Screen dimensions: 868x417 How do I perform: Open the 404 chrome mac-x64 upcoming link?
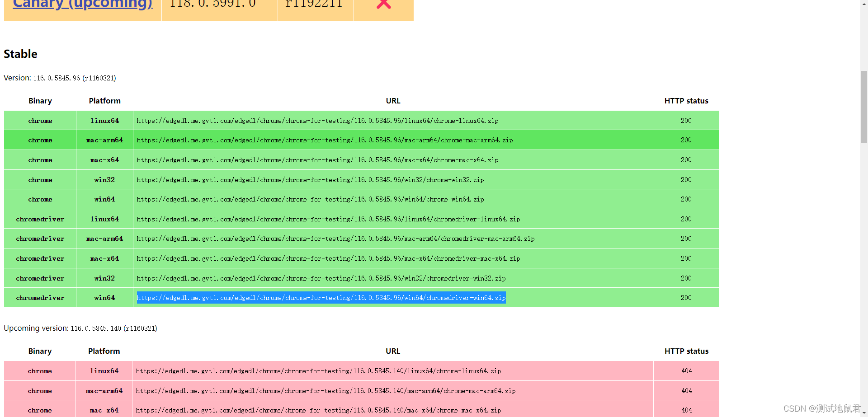pyautogui.click(x=319, y=410)
